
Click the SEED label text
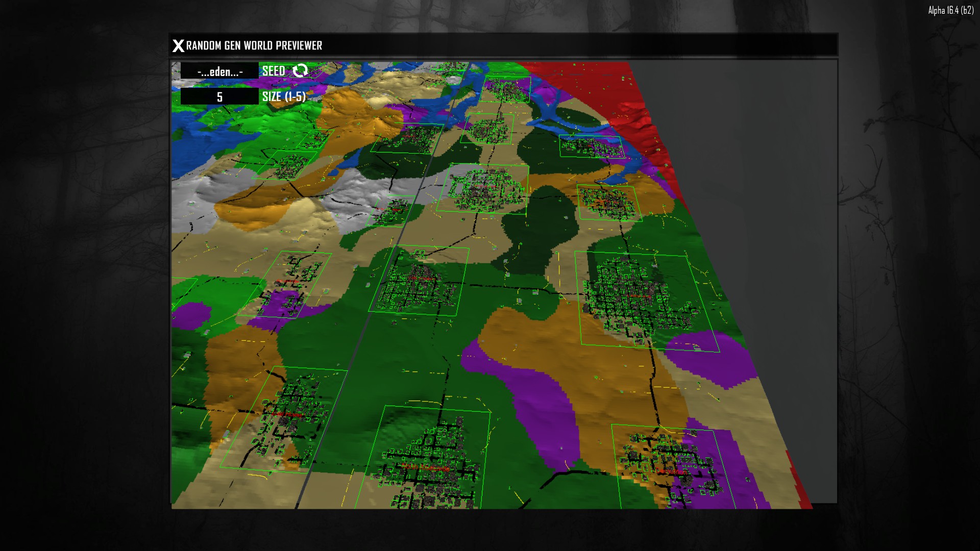tap(274, 71)
